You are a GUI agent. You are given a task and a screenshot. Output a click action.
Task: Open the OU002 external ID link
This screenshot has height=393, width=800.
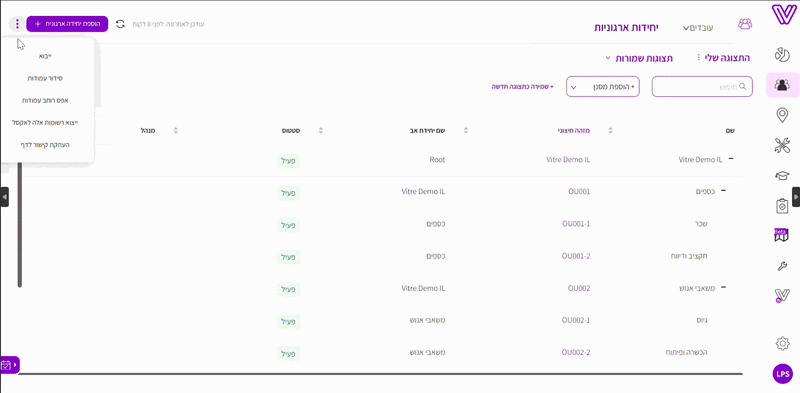[x=579, y=288]
